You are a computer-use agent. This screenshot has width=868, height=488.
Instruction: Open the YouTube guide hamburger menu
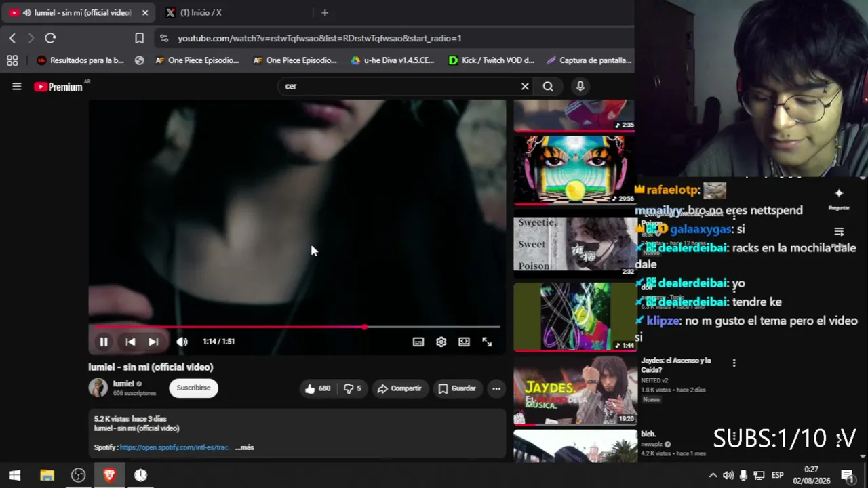(x=17, y=87)
